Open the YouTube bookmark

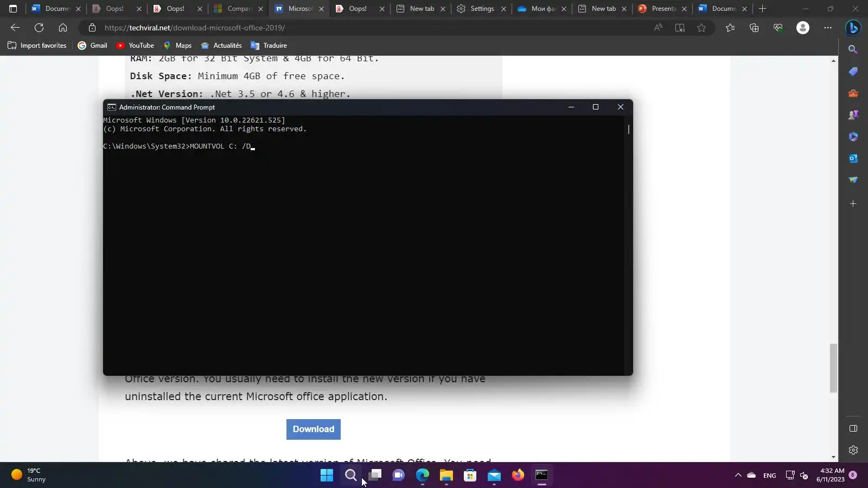click(135, 46)
